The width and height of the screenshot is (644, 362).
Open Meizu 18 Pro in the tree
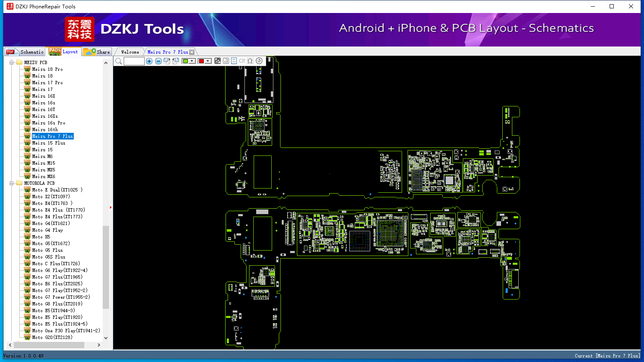click(47, 69)
